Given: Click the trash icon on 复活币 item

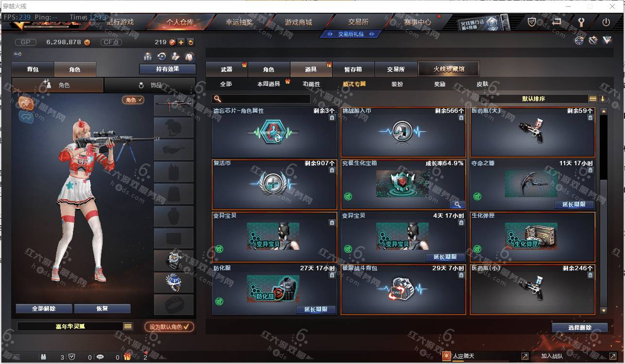Looking at the screenshot, I should coord(332,170).
